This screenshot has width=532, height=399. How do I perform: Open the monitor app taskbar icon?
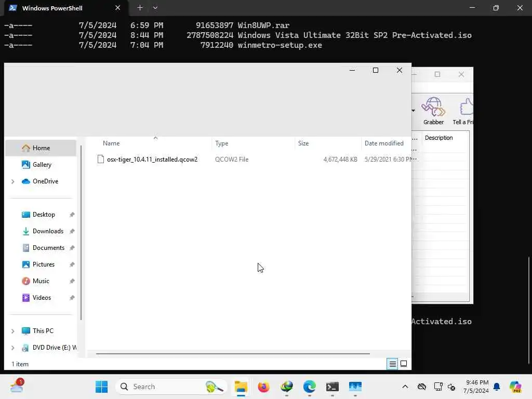tap(355, 387)
